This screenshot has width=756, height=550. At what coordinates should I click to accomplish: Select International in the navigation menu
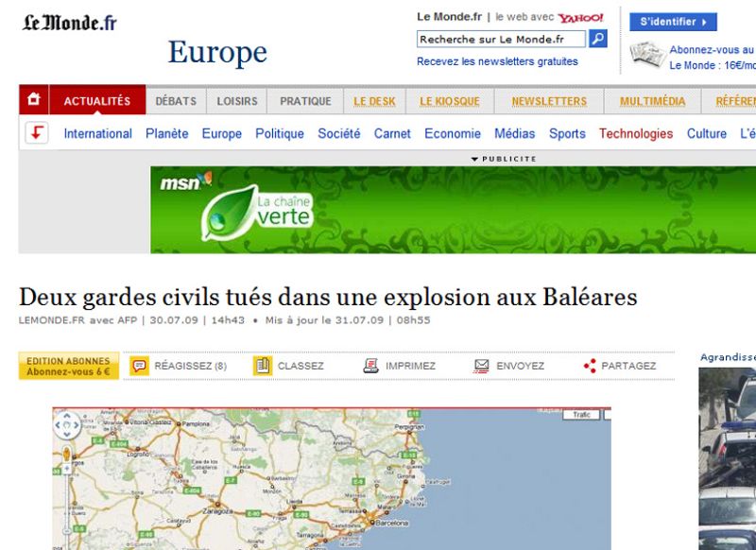tap(97, 133)
